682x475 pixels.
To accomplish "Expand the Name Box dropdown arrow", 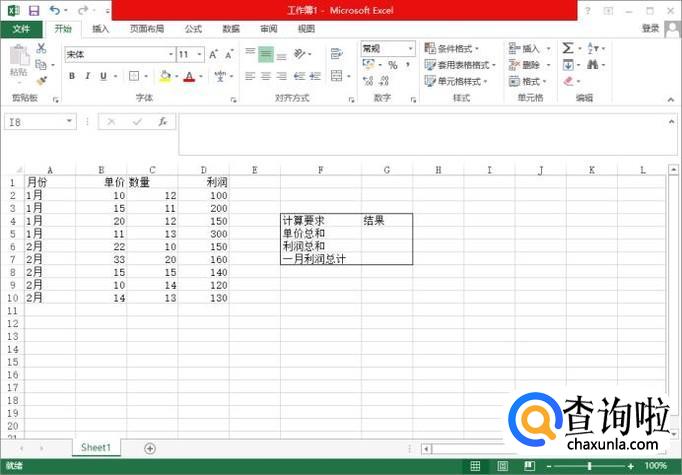I will coord(69,121).
